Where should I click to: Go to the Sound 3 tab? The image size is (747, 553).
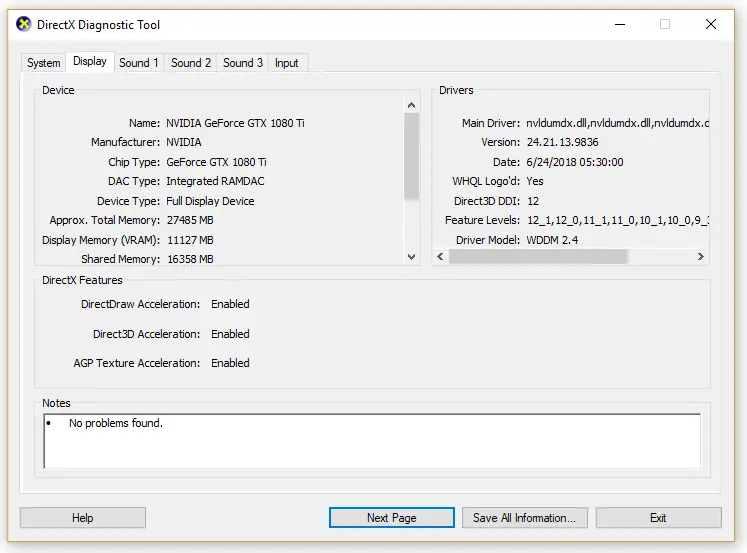[x=242, y=63]
